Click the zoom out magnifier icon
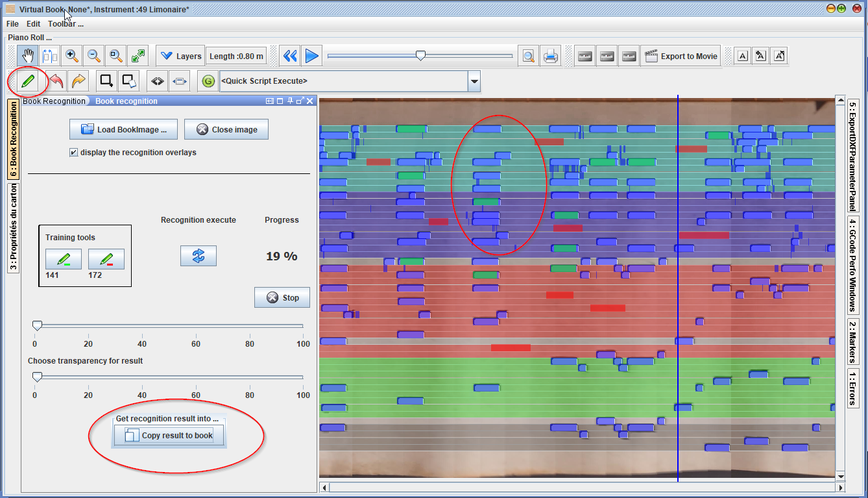868x498 pixels. [x=94, y=56]
